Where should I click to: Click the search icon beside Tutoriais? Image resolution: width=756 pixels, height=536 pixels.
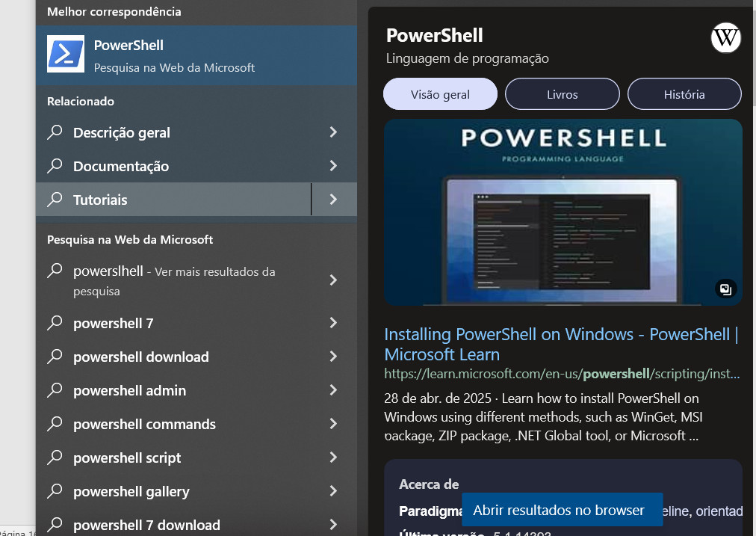(x=55, y=200)
